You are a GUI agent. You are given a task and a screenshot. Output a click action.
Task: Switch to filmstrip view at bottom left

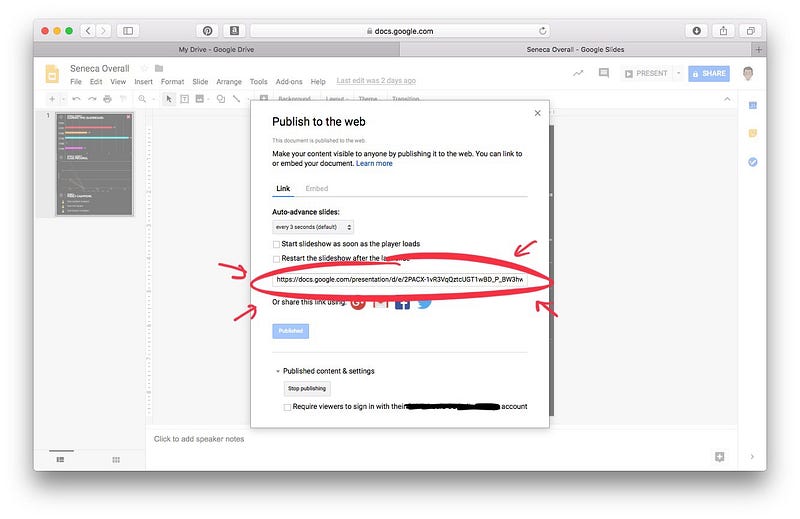coord(60,460)
